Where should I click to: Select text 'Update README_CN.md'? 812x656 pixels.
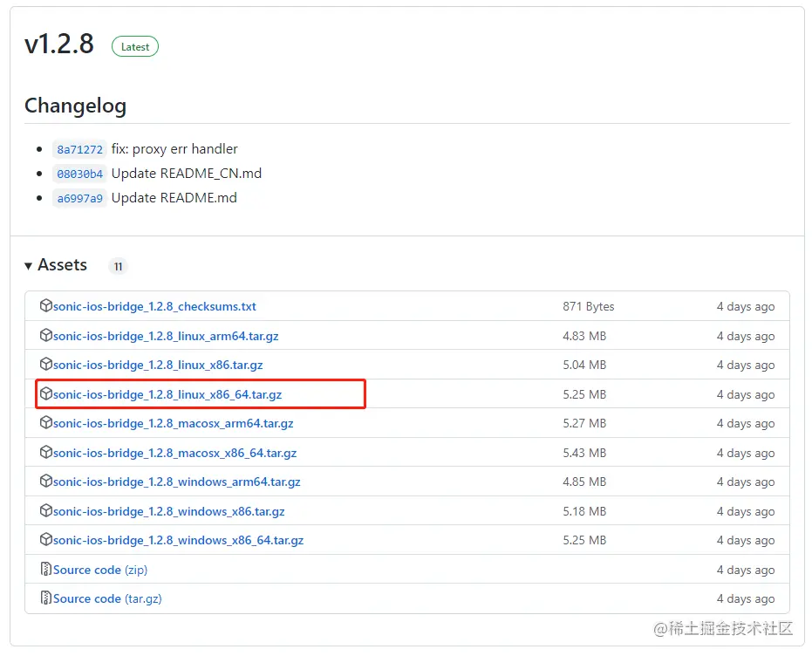pos(187,174)
